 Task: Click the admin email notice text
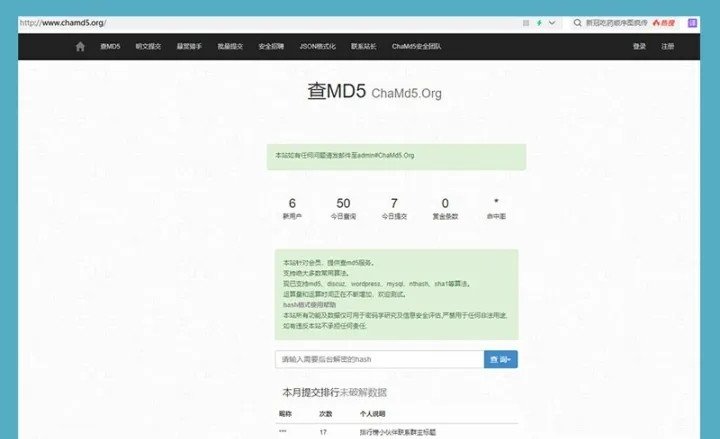pos(344,155)
